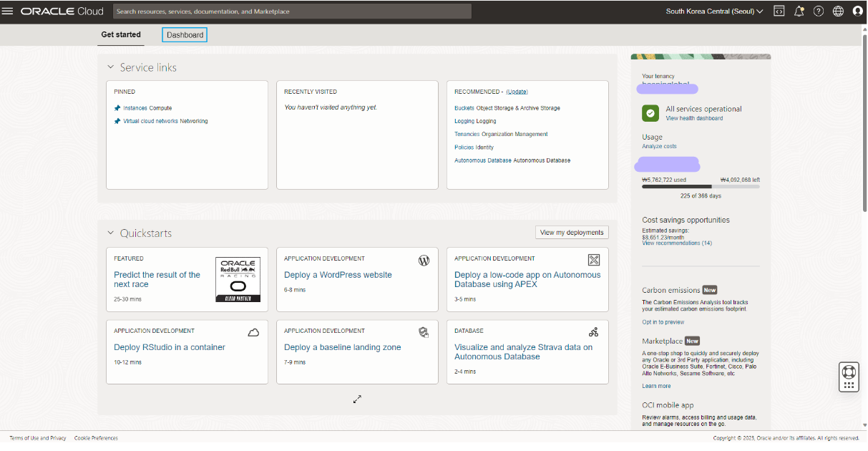Open the language globe icon
This screenshot has width=868, height=451.
[x=838, y=11]
